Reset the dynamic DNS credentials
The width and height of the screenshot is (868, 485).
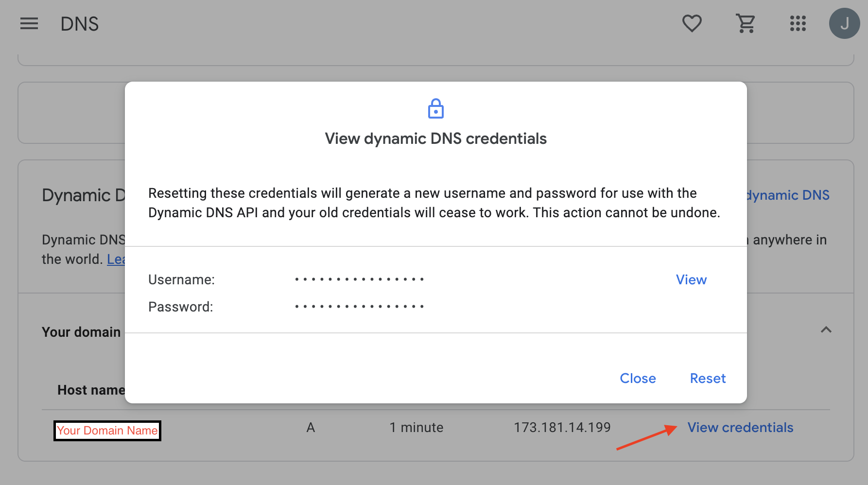[708, 378]
